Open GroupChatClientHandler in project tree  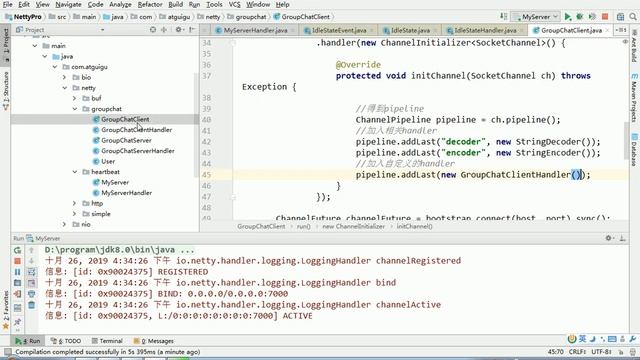(136, 130)
